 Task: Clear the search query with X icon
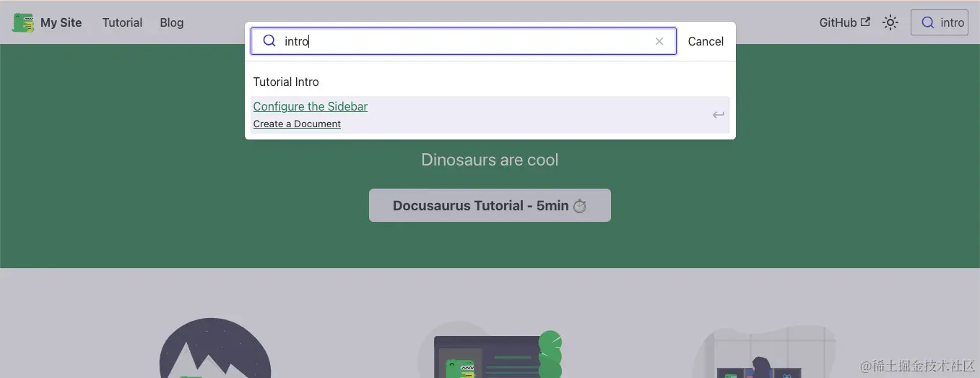click(659, 41)
